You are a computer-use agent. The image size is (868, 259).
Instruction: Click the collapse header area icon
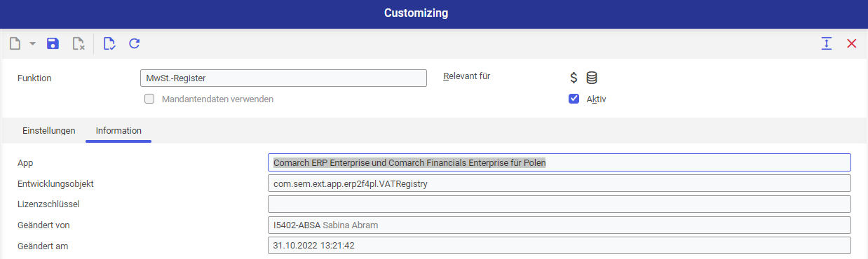827,43
